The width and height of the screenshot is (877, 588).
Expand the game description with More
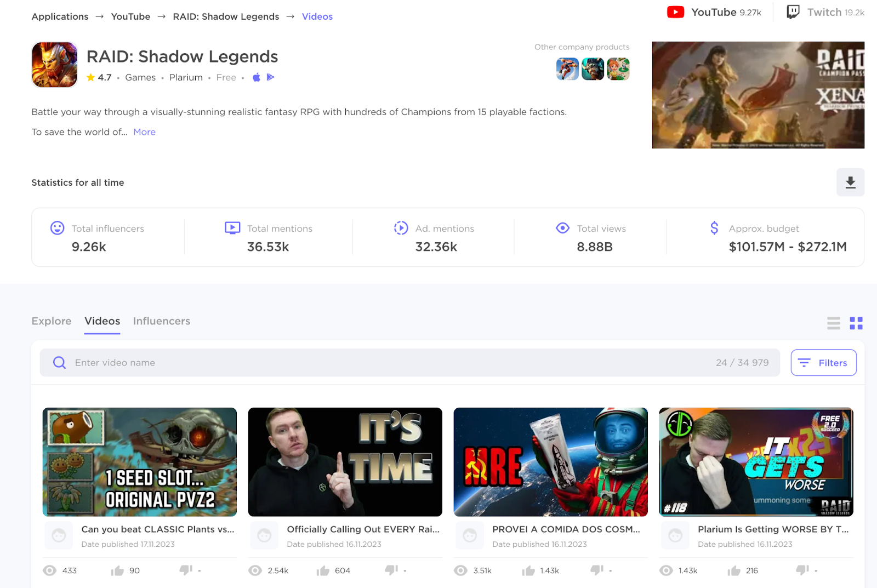click(x=144, y=132)
